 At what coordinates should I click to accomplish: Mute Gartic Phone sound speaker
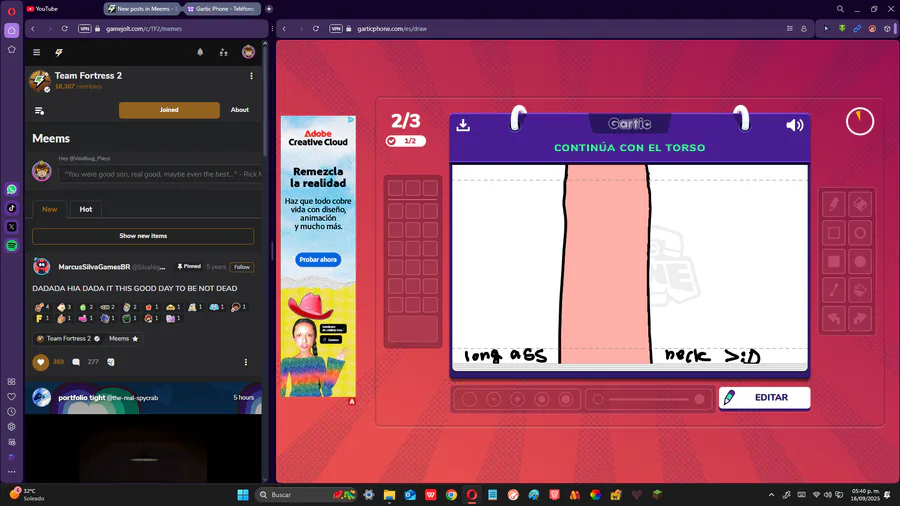794,124
